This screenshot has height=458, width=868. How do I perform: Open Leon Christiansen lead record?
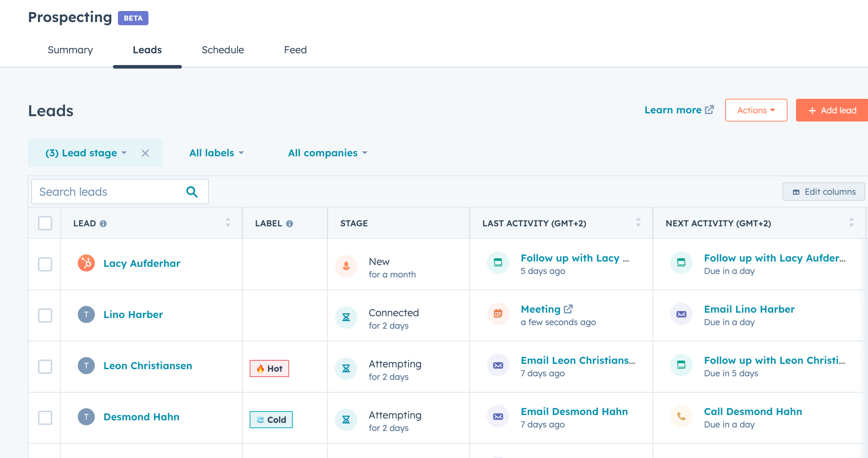click(148, 366)
